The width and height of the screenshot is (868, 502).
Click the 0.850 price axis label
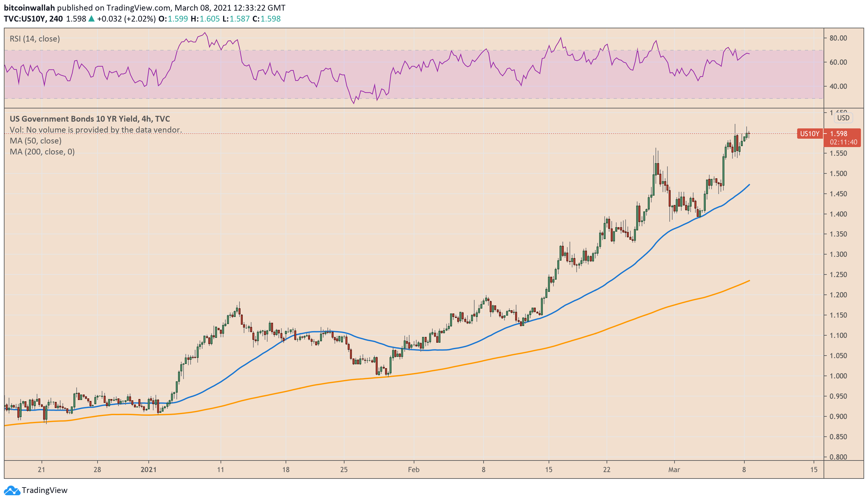pyautogui.click(x=838, y=437)
